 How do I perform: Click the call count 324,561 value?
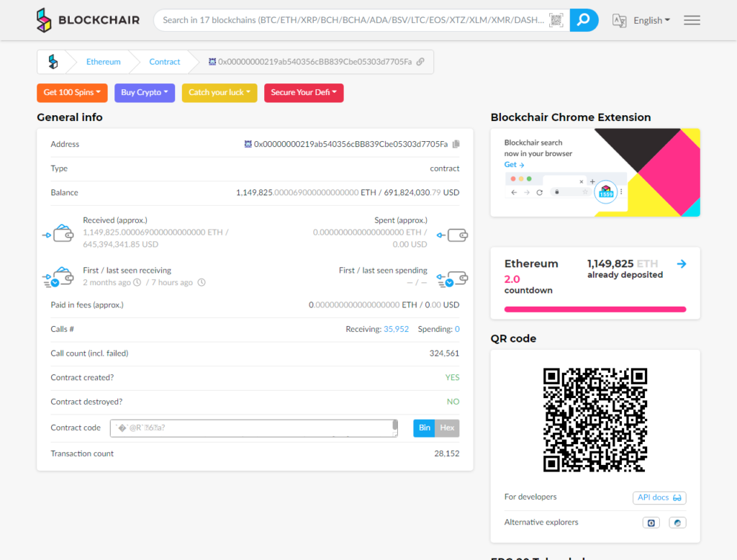(444, 353)
